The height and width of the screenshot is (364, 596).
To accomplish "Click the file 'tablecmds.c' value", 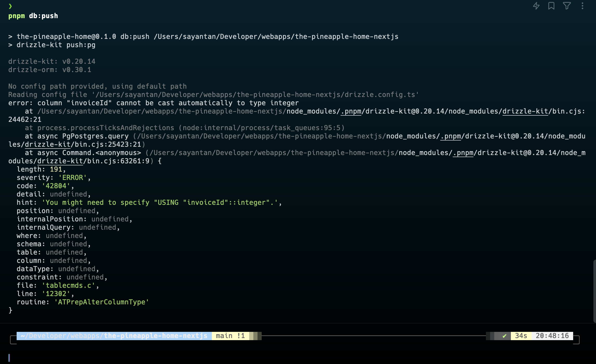I will pyautogui.click(x=69, y=285).
